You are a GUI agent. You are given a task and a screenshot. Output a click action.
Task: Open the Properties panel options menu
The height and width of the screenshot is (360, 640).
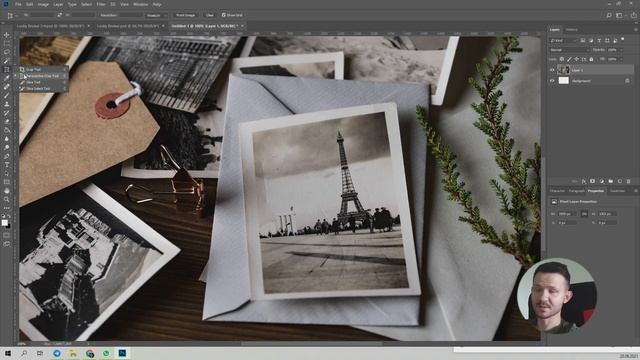tap(636, 191)
